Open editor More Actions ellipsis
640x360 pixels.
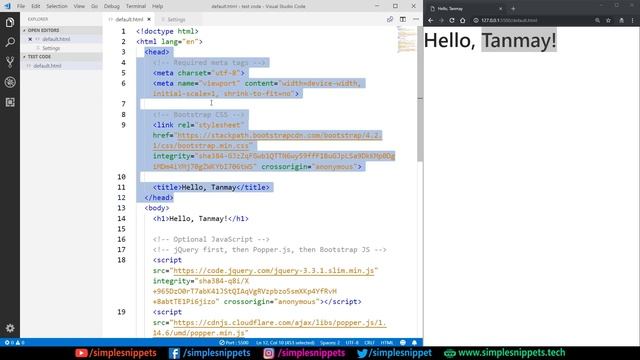click(x=416, y=19)
